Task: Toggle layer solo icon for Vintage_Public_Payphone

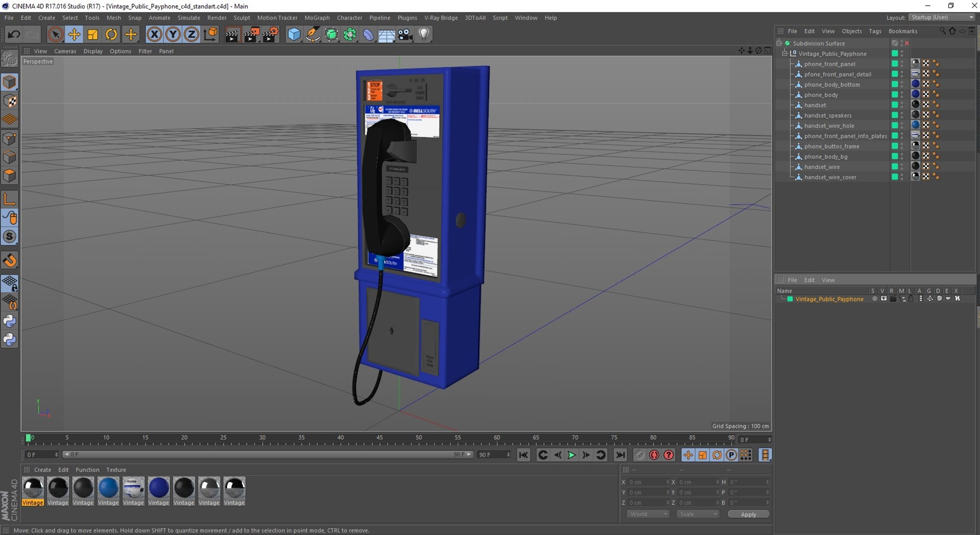Action: click(x=874, y=299)
